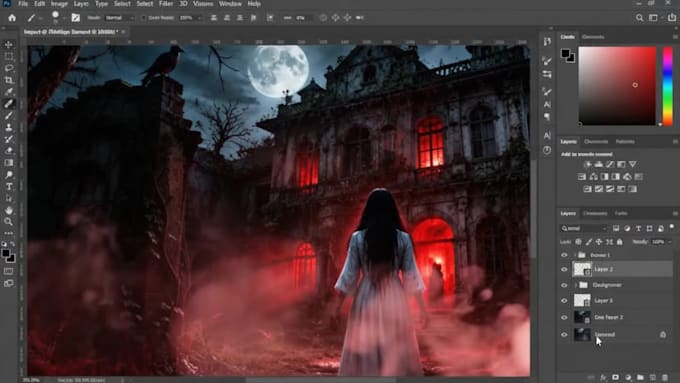Viewport: 680px width, 383px height.
Task: Toggle visibility of the second group folder
Action: coord(564,285)
